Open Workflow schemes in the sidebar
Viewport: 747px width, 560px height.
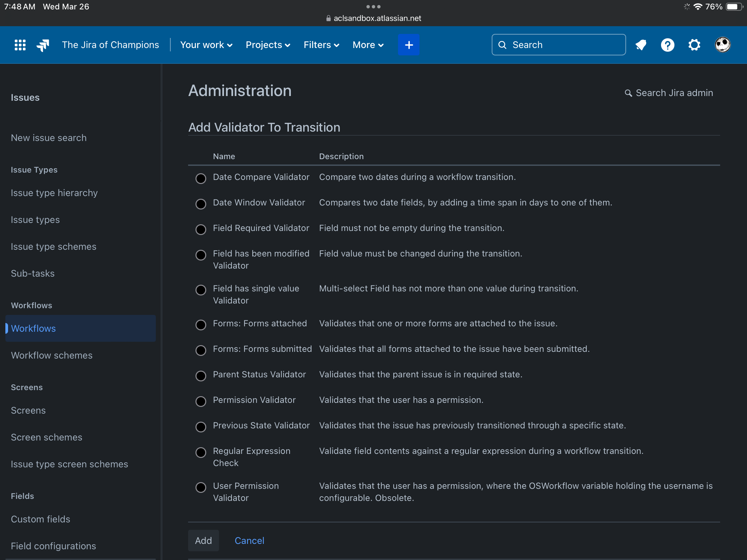pos(52,355)
